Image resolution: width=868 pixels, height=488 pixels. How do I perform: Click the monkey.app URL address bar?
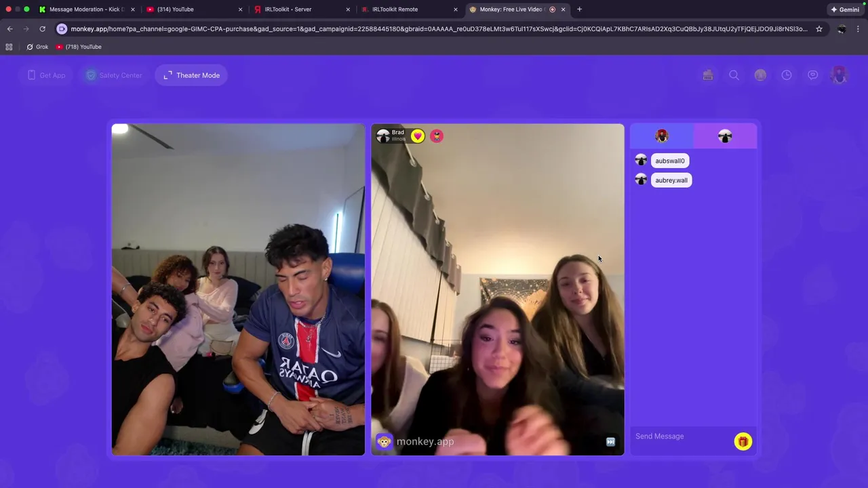(x=439, y=29)
